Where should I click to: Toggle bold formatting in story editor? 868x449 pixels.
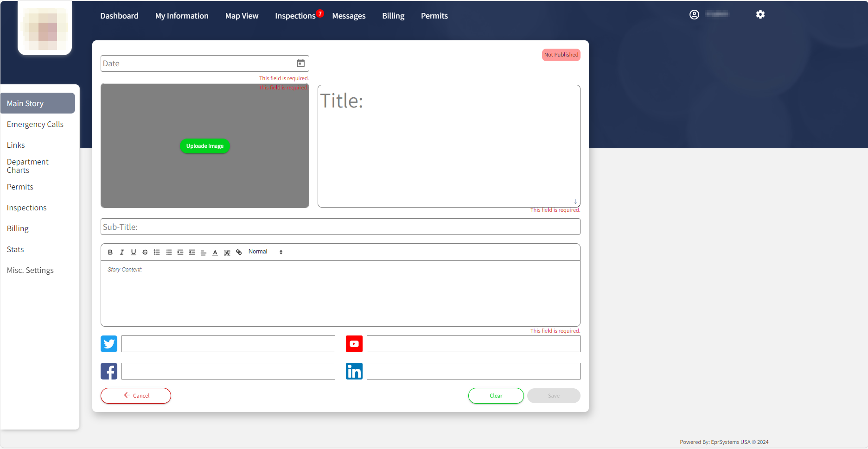pyautogui.click(x=110, y=252)
